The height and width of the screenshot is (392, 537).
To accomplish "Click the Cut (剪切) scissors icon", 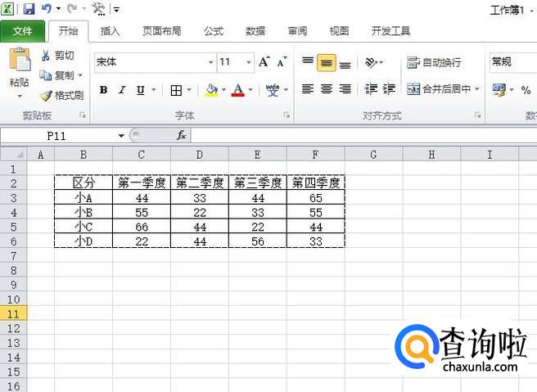I will point(46,55).
